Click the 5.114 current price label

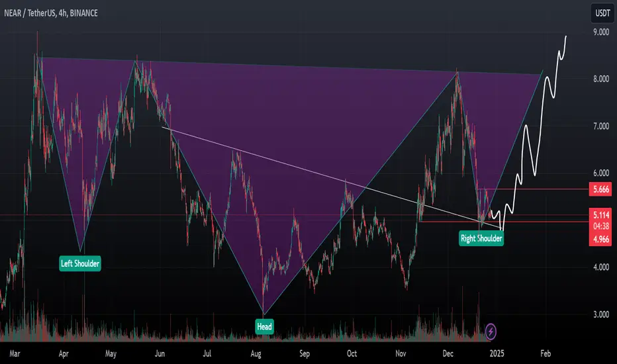click(600, 215)
